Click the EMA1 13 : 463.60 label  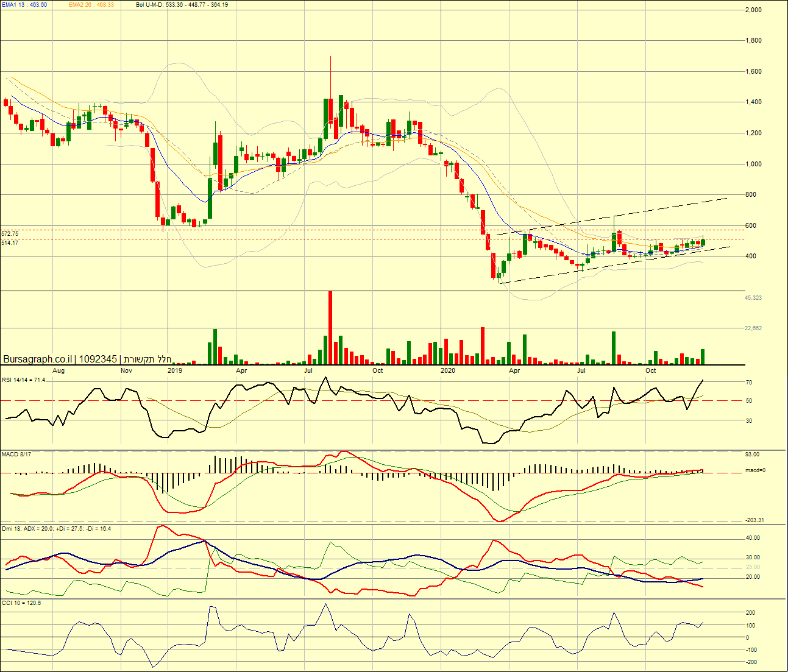pos(24,4)
